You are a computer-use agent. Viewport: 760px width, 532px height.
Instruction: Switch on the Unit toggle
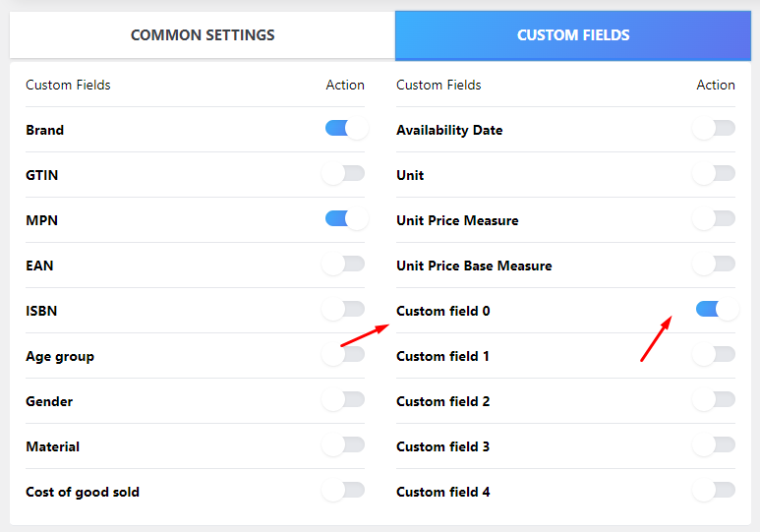[715, 174]
